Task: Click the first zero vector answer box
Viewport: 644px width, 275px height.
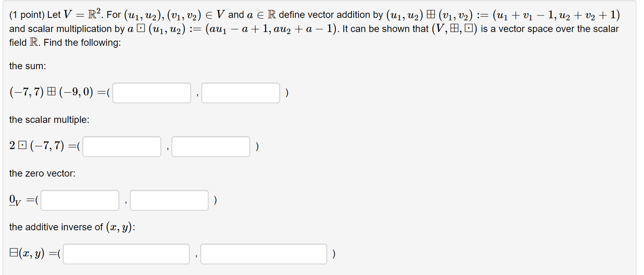Action: pos(79,200)
